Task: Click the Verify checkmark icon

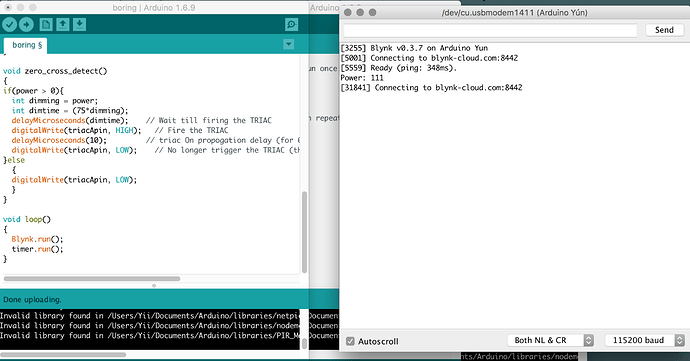Action: point(9,25)
